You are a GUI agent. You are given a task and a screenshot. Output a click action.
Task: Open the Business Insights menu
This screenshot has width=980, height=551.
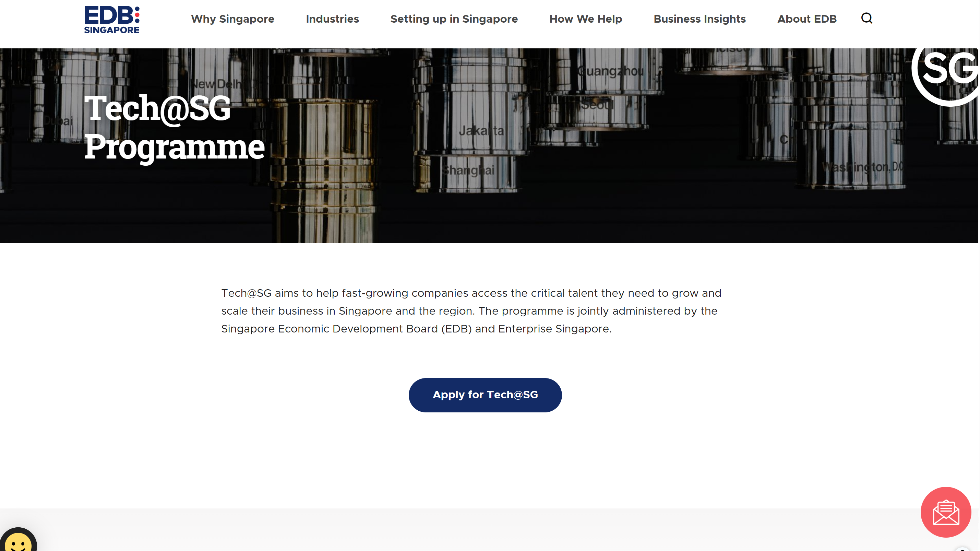(x=699, y=19)
